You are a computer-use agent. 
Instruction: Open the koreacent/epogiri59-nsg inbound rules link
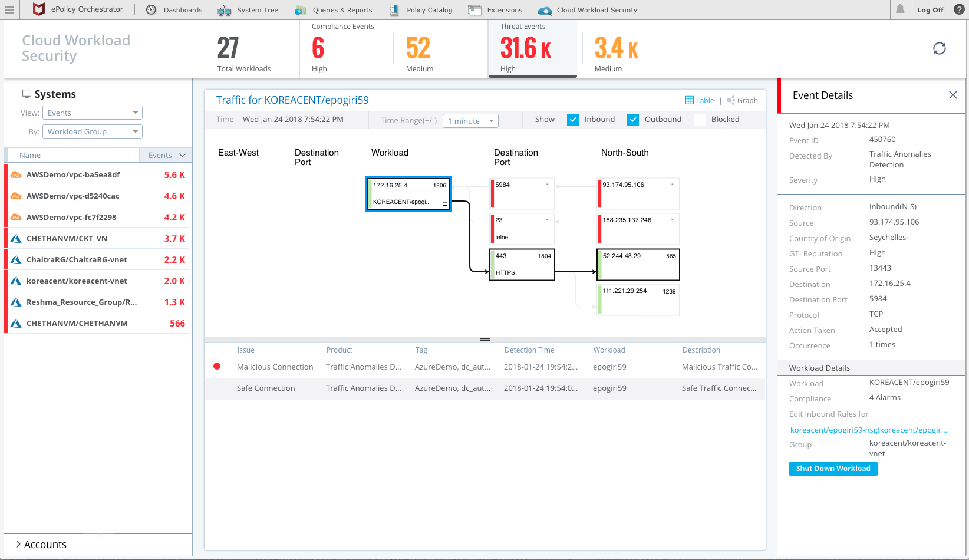coord(869,430)
